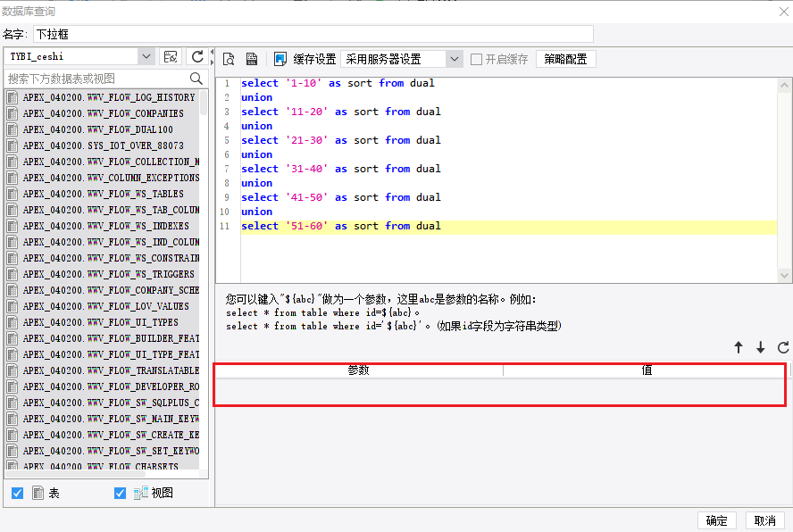Click the 值 column header

click(x=647, y=370)
